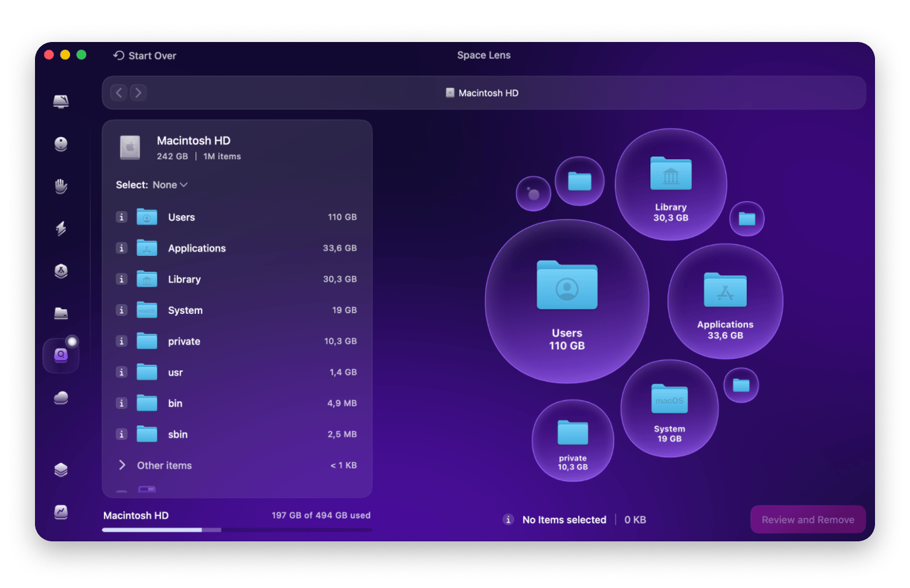Open the Library 30,3 GB bubble
910x588 pixels.
tap(671, 184)
